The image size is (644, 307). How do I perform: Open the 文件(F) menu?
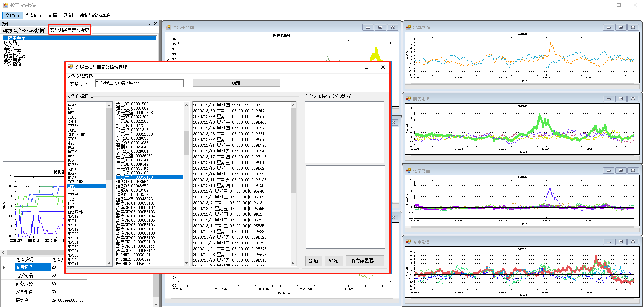pos(12,15)
